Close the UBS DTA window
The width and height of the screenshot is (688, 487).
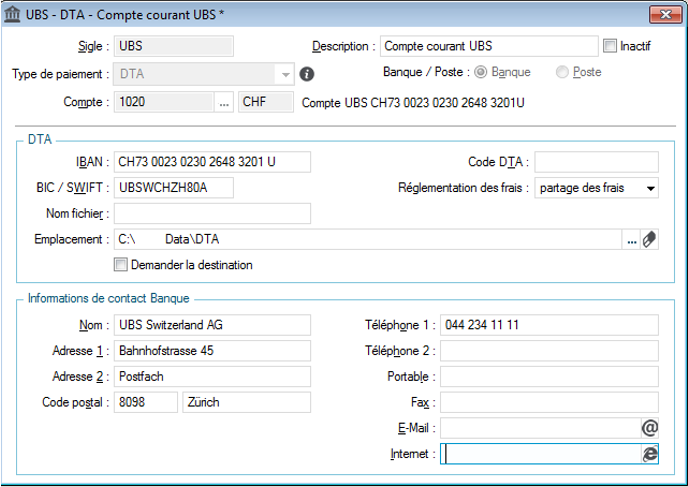tap(665, 14)
